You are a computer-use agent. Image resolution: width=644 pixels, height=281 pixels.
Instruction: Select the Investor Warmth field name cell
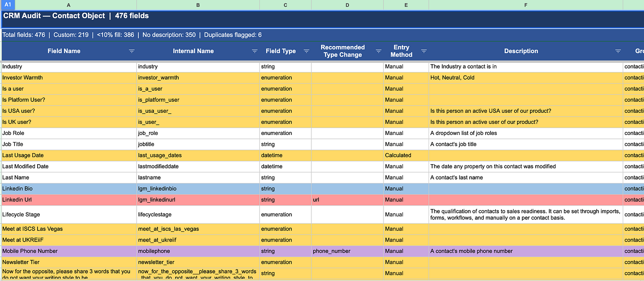tap(69, 77)
